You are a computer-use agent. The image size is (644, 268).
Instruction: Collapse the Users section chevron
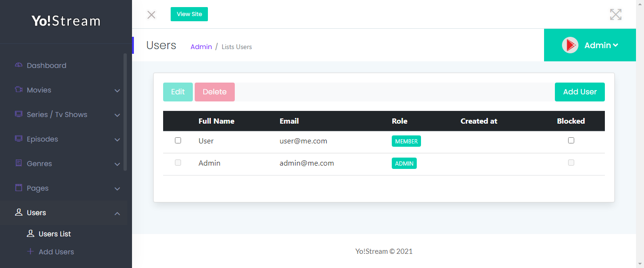[117, 213]
